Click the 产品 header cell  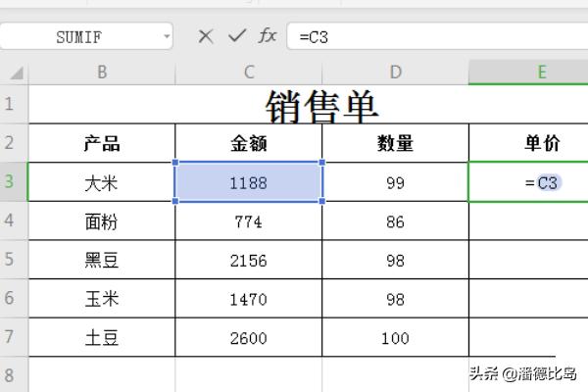pyautogui.click(x=102, y=143)
